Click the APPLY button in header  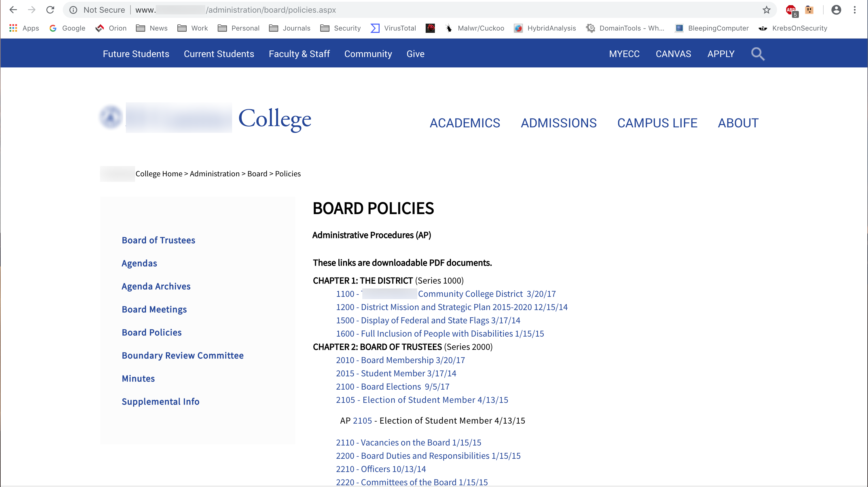[x=721, y=54]
